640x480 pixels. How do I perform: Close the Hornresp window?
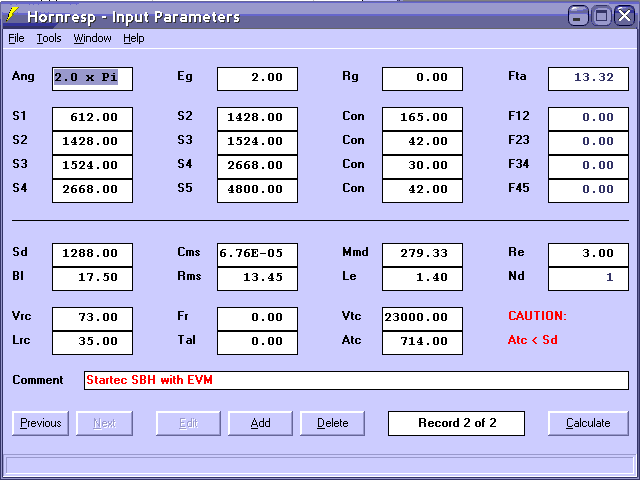[x=624, y=16]
